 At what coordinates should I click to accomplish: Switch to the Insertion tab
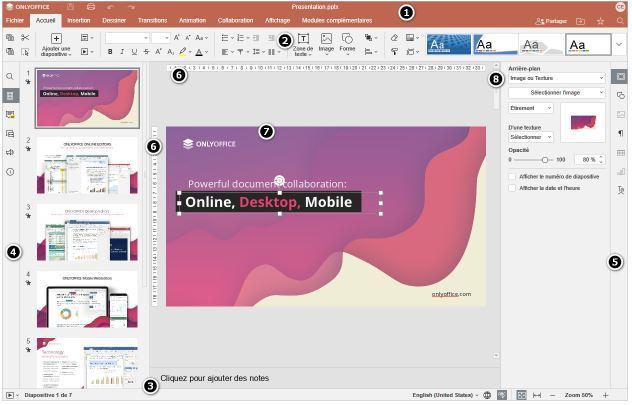(x=79, y=21)
